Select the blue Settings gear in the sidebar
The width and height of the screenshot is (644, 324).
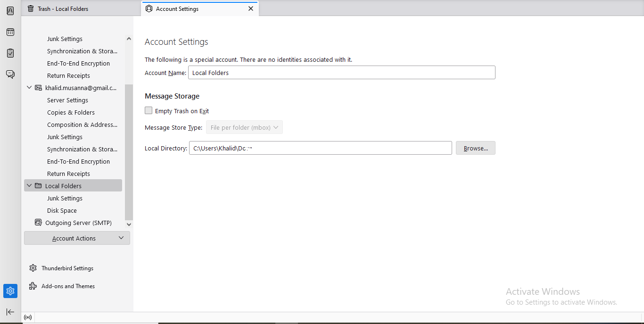(10, 291)
